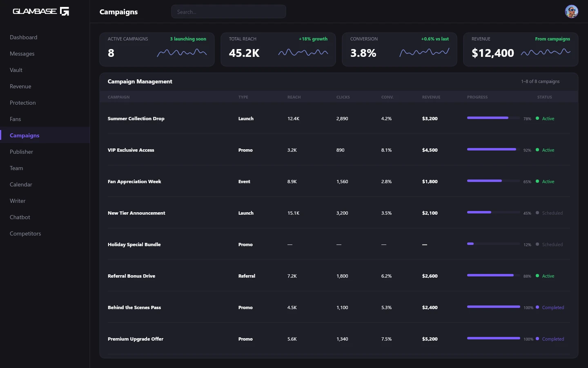The height and width of the screenshot is (368, 588).
Task: Sort campaigns by the Status column header
Action: pos(544,97)
